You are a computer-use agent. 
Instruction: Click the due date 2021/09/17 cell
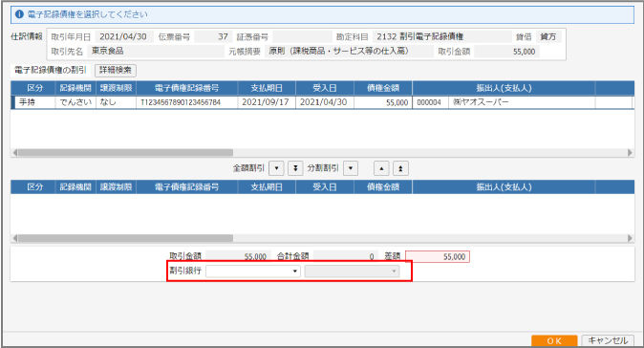tap(267, 102)
